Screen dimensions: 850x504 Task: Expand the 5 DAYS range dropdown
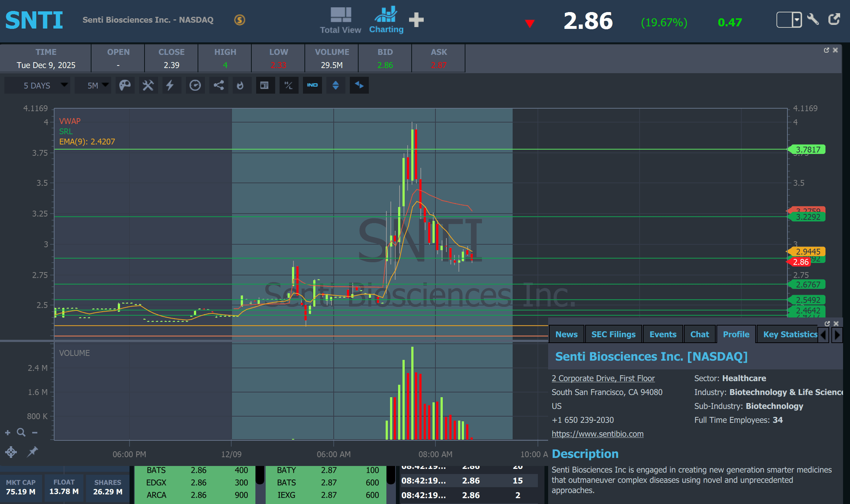37,86
